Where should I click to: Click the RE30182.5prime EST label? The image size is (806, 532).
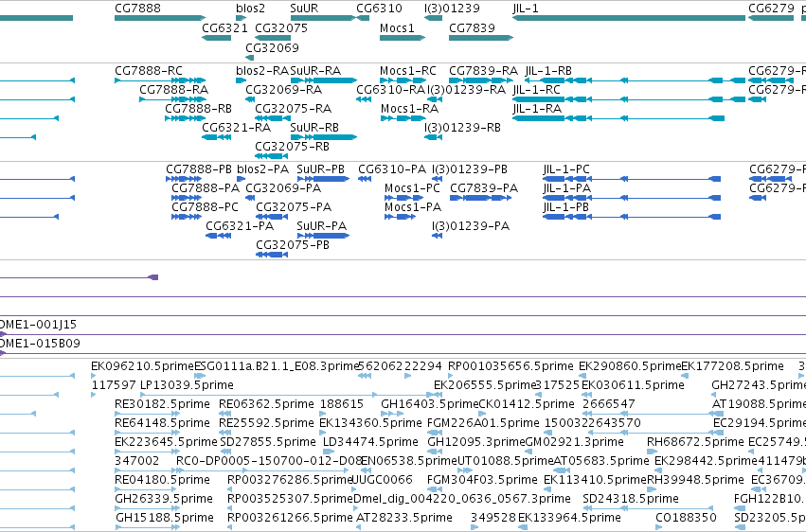click(x=163, y=404)
